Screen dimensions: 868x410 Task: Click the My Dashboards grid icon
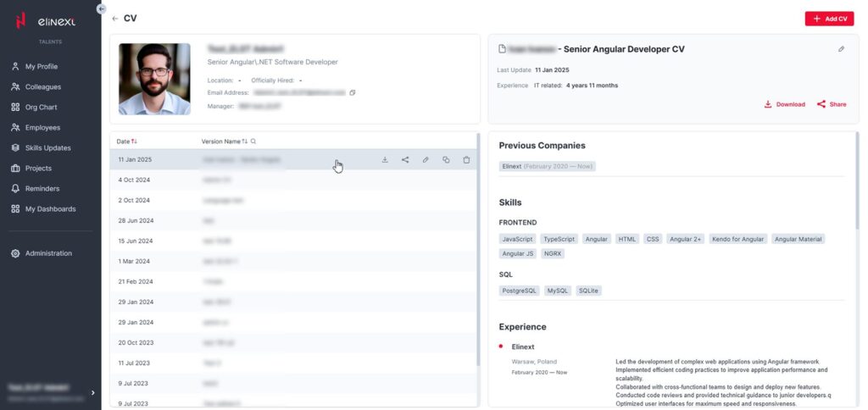pyautogui.click(x=15, y=209)
